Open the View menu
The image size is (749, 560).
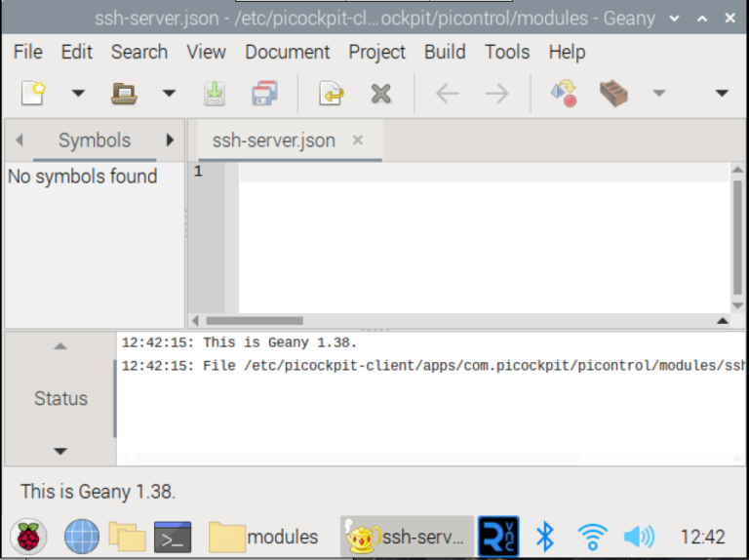pos(206,52)
